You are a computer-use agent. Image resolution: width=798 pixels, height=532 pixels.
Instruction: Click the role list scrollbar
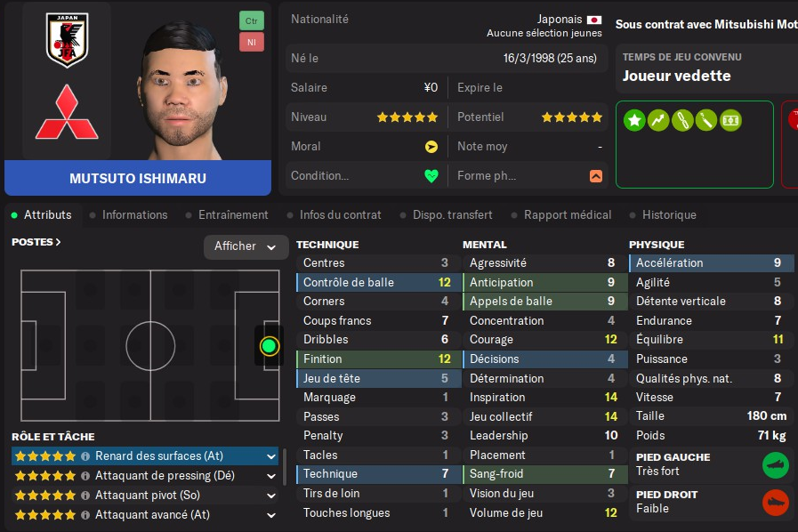click(285, 467)
